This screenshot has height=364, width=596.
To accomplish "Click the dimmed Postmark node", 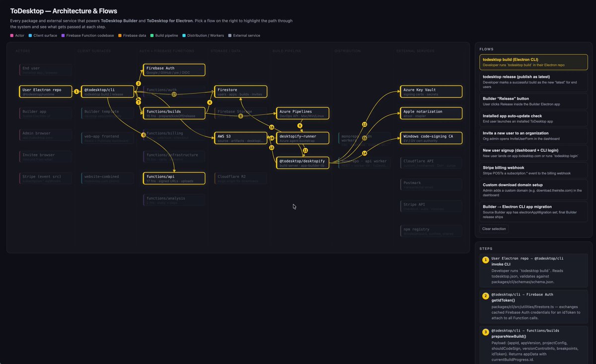I will pyautogui.click(x=431, y=185).
